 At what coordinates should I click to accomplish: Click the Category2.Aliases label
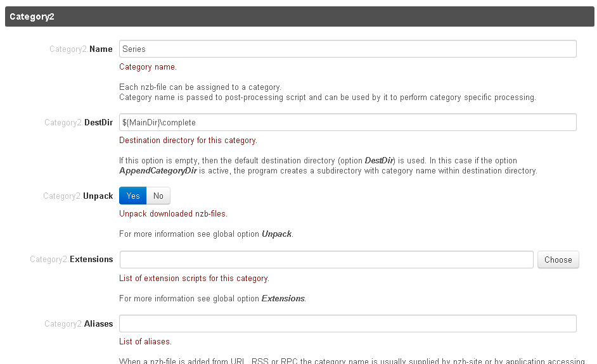point(79,323)
